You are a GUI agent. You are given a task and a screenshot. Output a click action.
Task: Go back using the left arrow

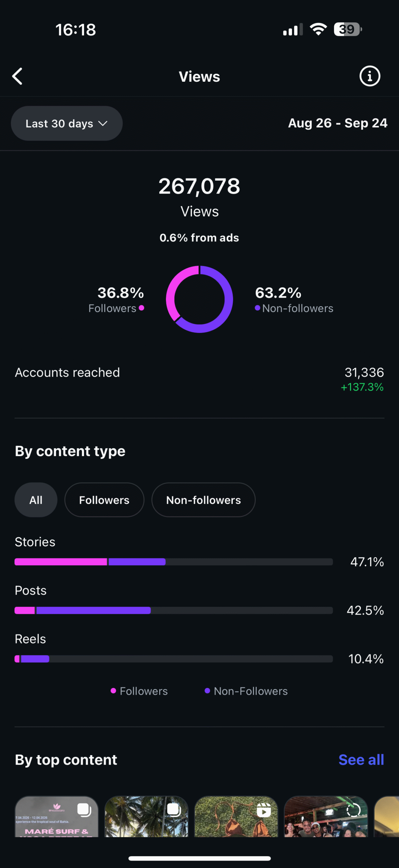(x=18, y=76)
